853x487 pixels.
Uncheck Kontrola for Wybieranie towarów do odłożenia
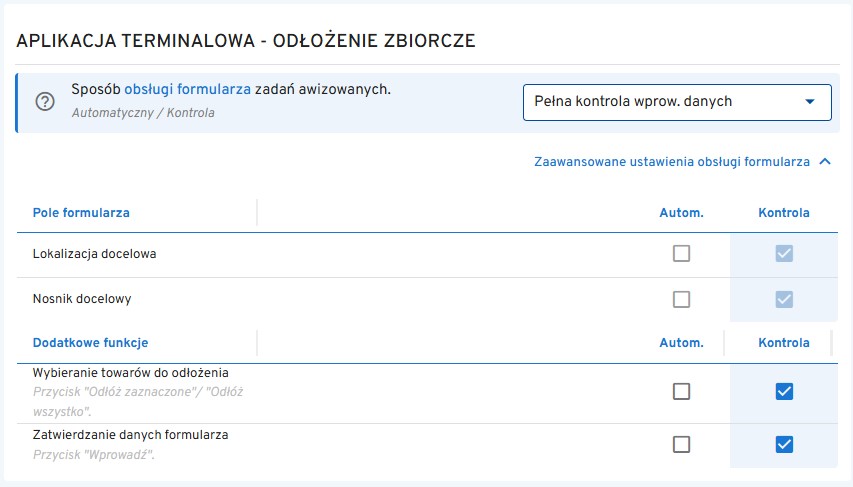[784, 392]
